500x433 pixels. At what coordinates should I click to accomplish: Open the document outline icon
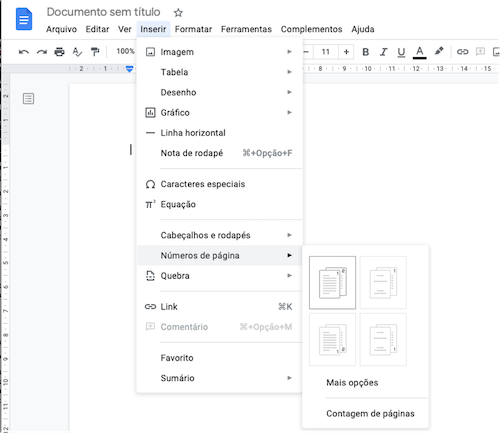point(28,99)
